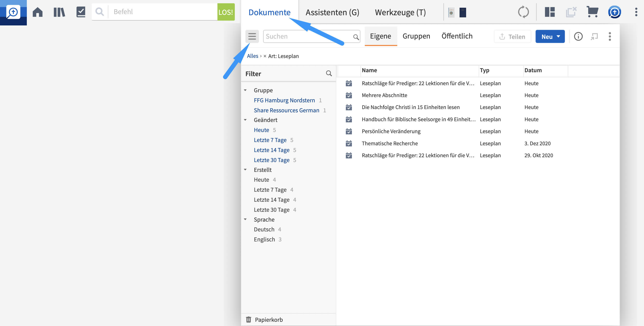644x326 pixels.
Task: Click the Filter search magnifier icon
Action: (329, 73)
